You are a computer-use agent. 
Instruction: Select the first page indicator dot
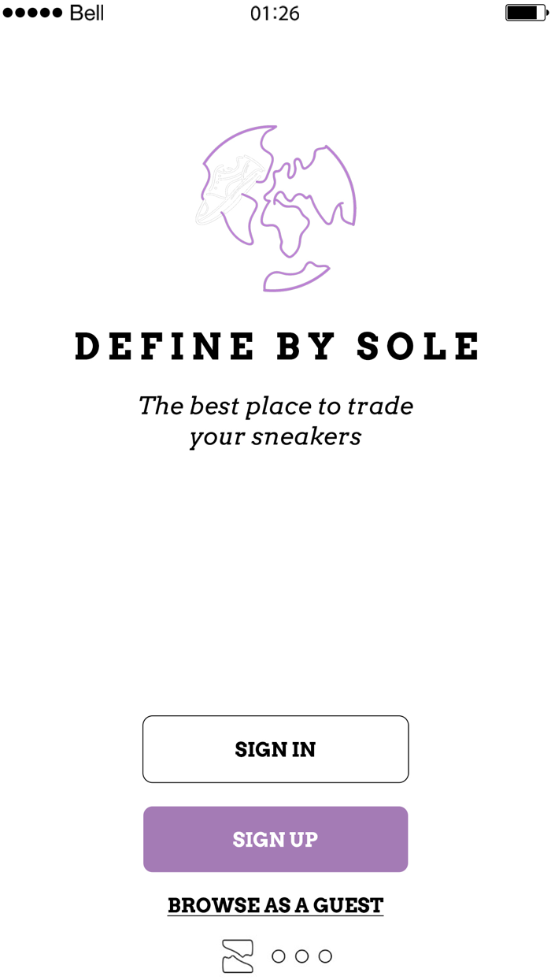coord(279,955)
